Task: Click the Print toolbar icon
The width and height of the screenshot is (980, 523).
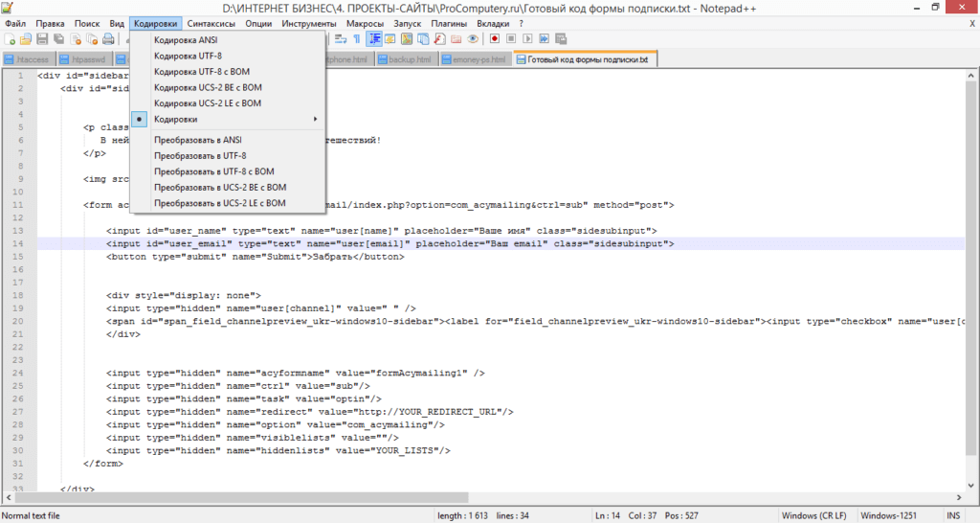Action: click(x=108, y=39)
